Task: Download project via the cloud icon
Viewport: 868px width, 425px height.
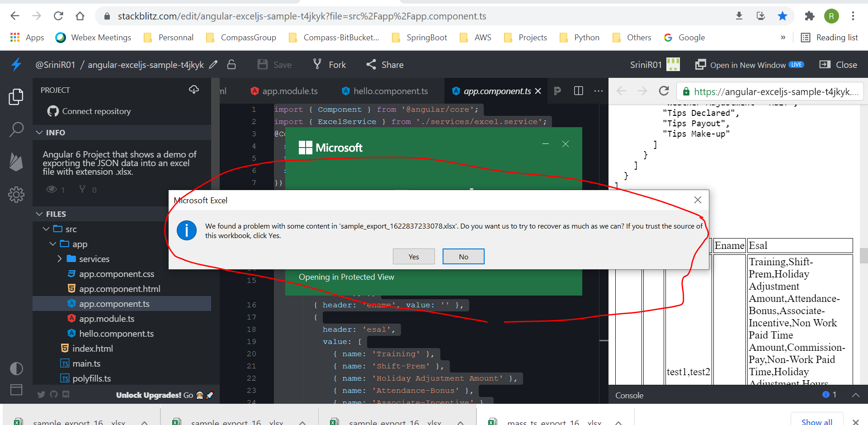Action: (x=193, y=90)
